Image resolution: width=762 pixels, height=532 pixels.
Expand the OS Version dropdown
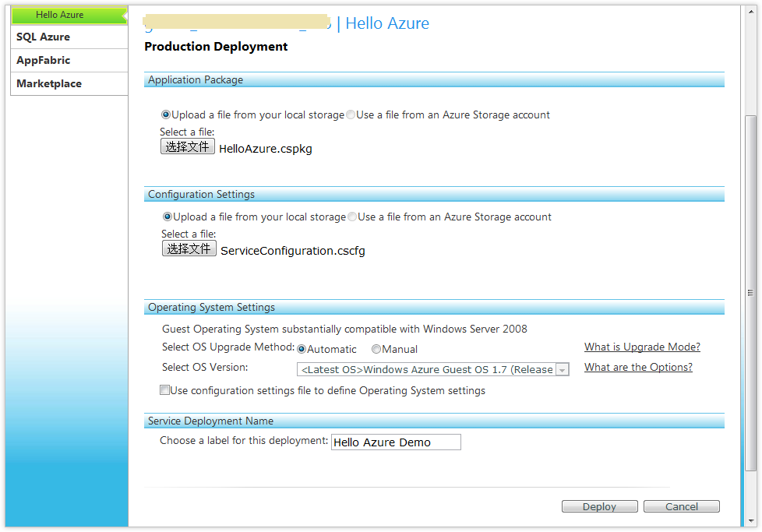click(562, 370)
